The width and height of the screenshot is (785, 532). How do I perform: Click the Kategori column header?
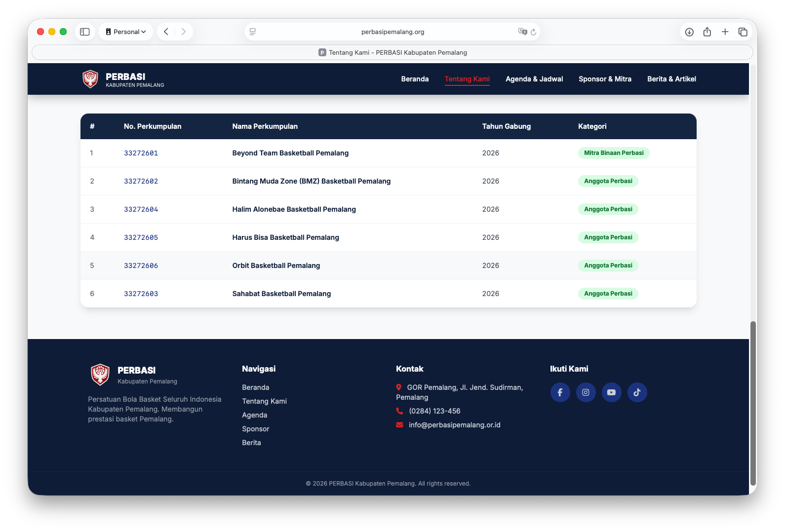592,126
